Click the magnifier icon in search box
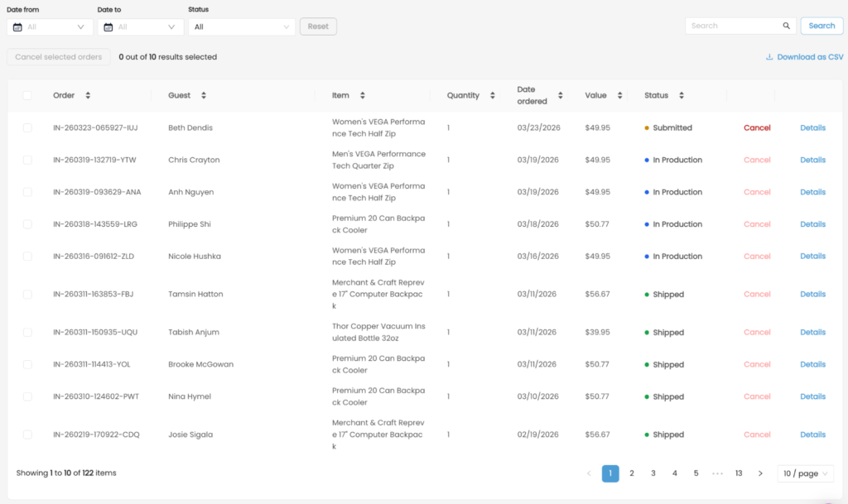848x504 pixels. coord(786,26)
